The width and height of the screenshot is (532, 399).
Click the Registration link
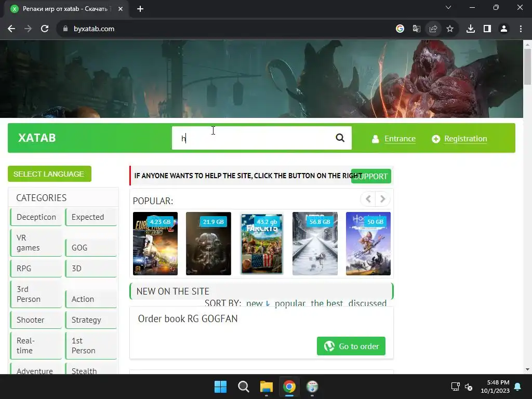tap(465, 139)
